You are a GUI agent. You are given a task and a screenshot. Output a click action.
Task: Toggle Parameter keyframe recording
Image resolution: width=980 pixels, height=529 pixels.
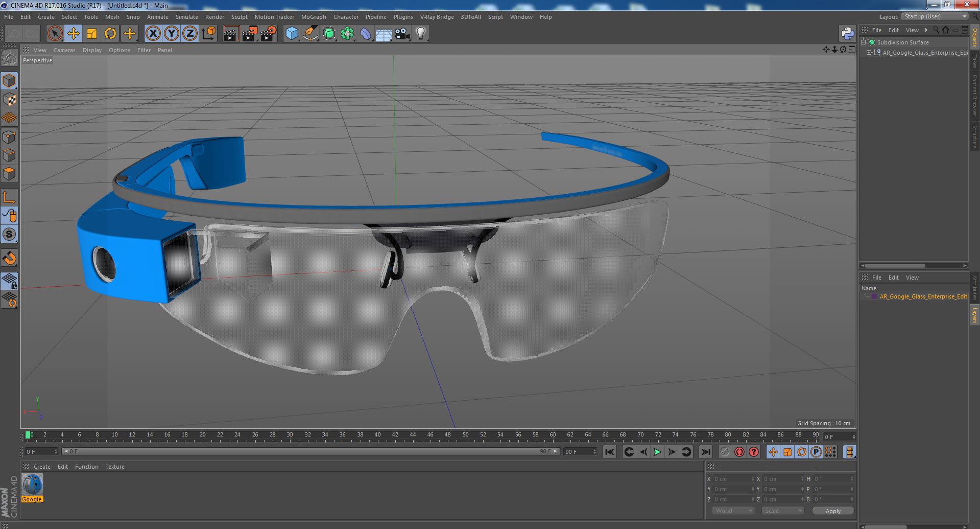point(816,452)
